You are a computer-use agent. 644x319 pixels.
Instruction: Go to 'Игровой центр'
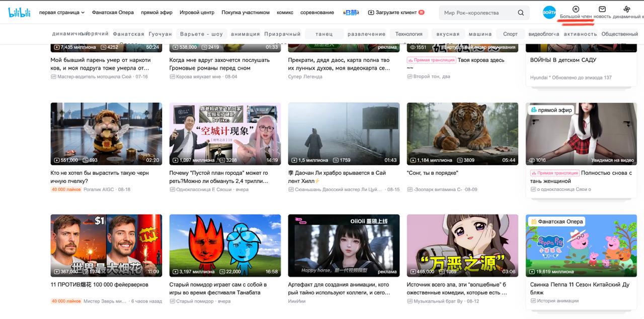[x=197, y=13]
